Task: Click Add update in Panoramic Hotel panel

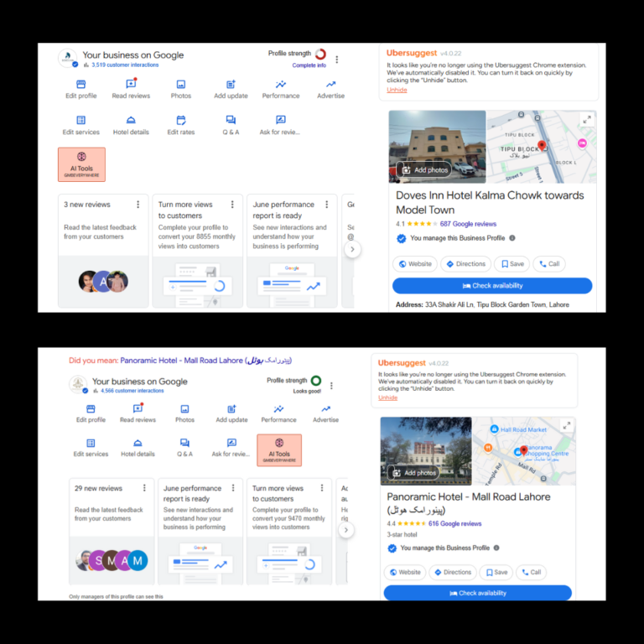Action: (231, 414)
